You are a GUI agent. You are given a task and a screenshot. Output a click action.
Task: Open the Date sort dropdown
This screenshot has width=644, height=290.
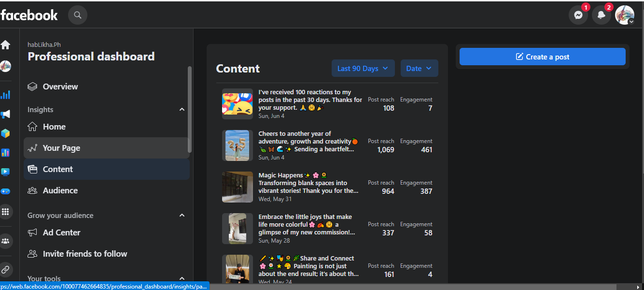420,68
